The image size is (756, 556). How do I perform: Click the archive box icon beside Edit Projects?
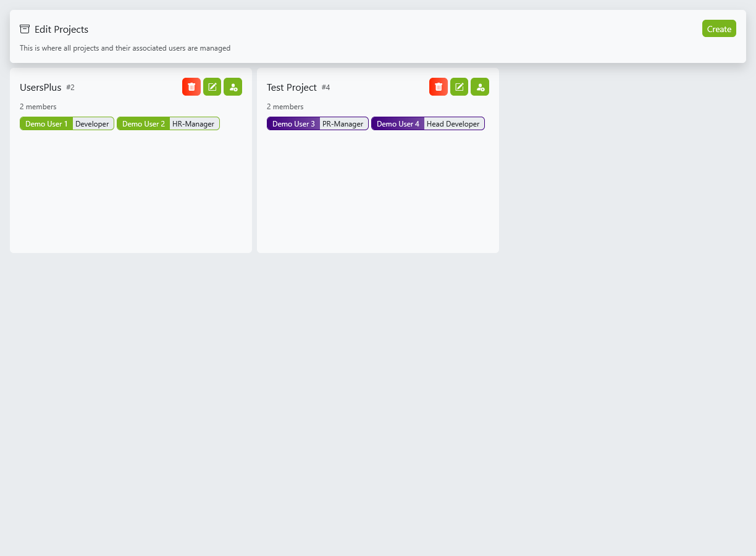(25, 29)
